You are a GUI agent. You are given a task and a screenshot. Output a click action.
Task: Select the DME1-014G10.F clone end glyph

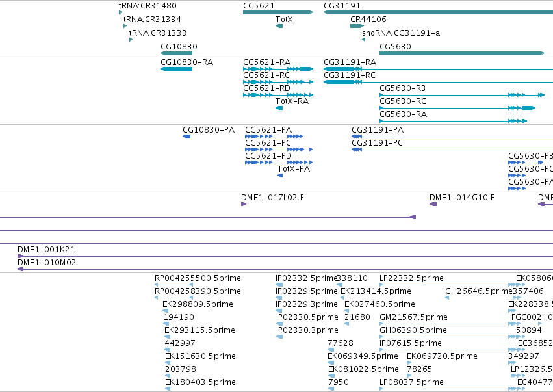coord(433,204)
